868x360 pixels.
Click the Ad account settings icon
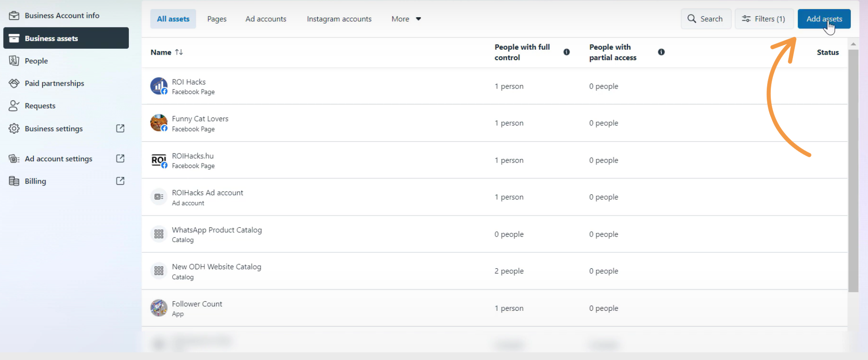click(14, 159)
